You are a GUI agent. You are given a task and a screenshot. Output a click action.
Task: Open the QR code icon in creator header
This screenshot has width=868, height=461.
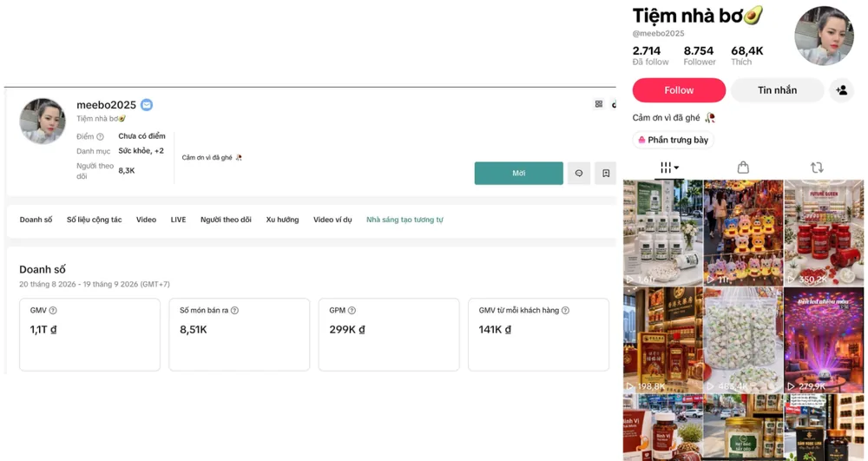[599, 104]
